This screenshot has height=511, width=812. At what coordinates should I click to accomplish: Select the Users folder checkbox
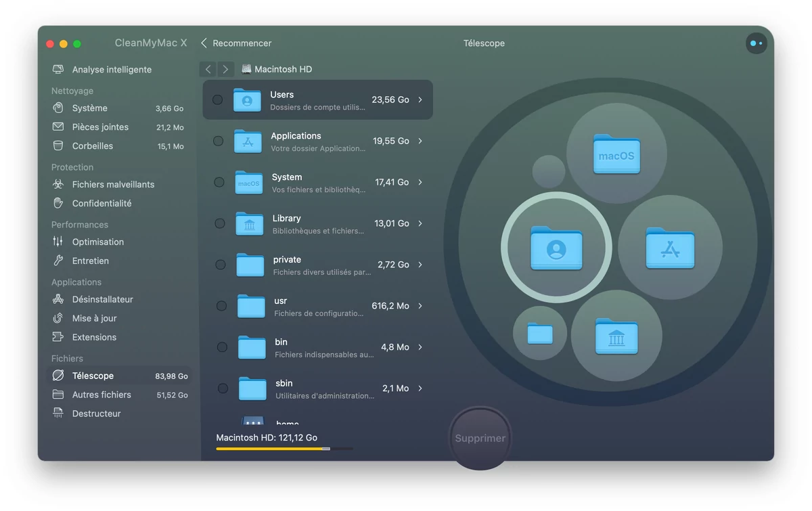click(x=217, y=100)
